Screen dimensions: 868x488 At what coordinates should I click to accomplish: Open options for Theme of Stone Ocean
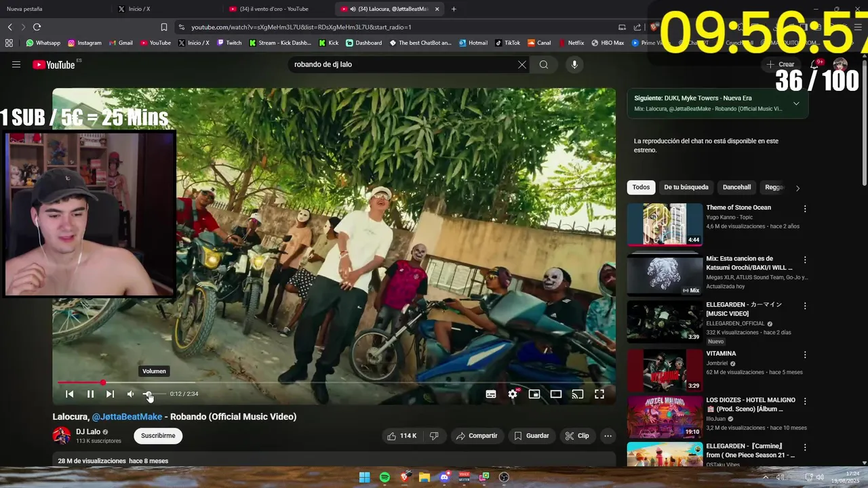(x=805, y=209)
